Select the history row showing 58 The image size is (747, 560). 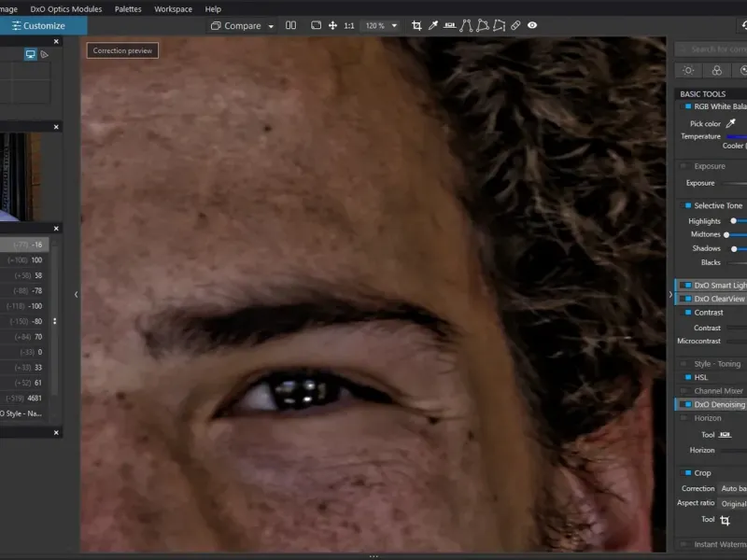coord(24,275)
